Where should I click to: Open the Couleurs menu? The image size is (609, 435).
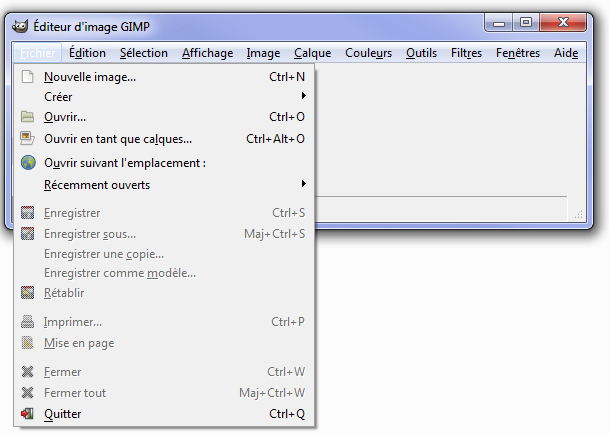(x=369, y=53)
